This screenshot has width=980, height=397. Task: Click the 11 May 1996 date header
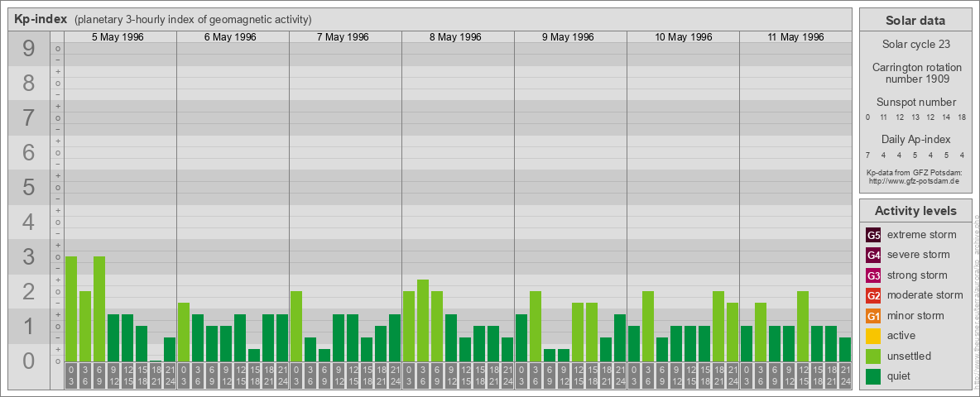coord(795,37)
